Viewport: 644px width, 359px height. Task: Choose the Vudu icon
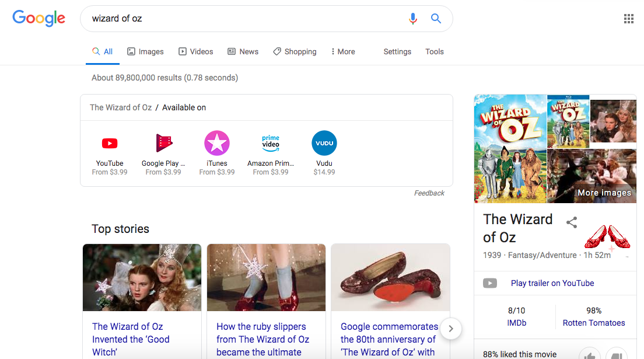tap(324, 143)
